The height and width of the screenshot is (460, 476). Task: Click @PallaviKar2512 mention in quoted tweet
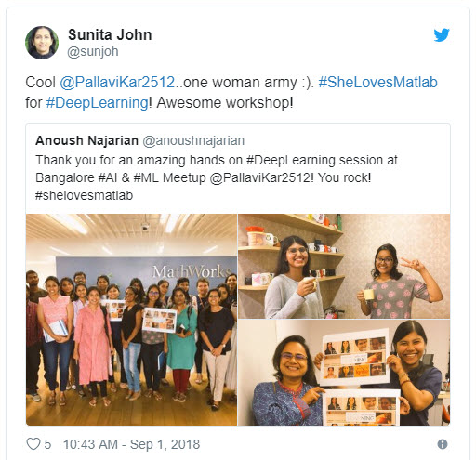click(259, 177)
